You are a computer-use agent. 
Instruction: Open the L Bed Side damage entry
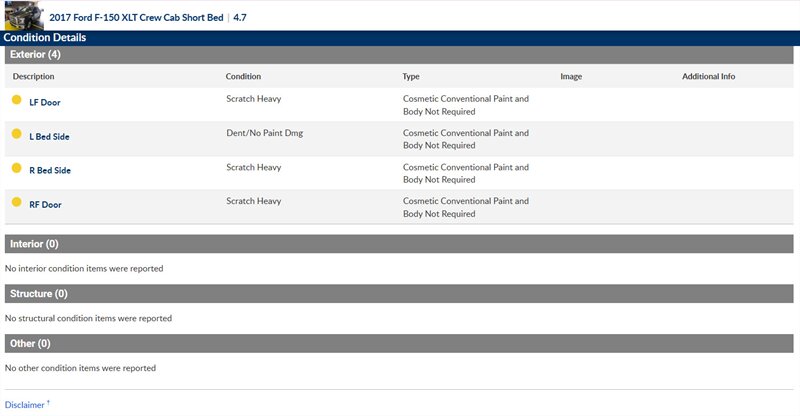pos(49,136)
